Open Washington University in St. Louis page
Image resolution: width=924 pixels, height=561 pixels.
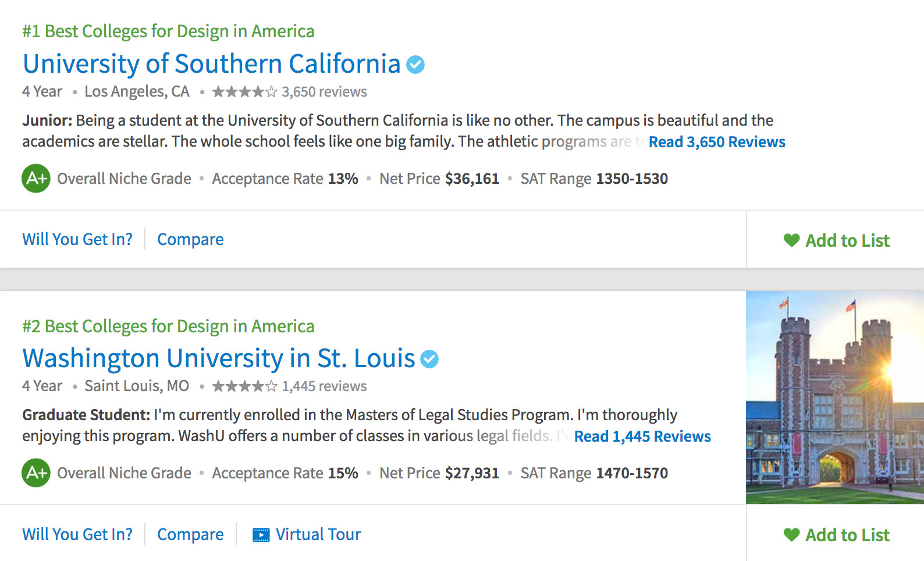[218, 358]
